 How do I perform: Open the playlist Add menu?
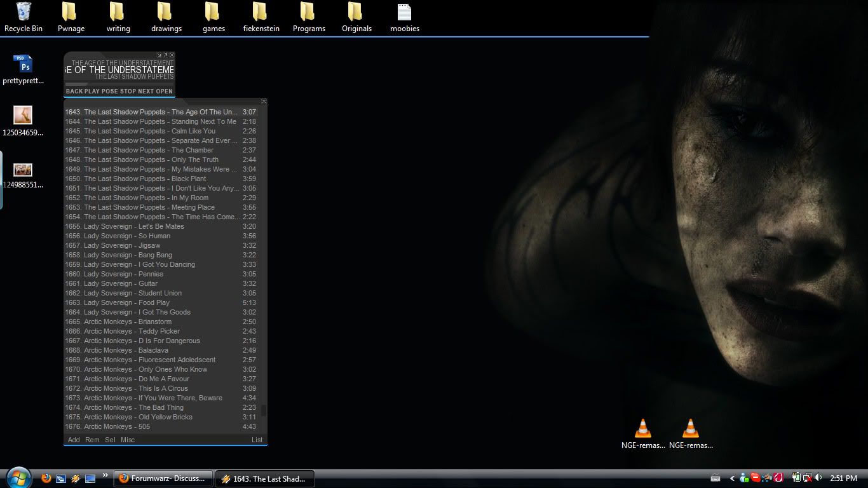pyautogui.click(x=74, y=440)
